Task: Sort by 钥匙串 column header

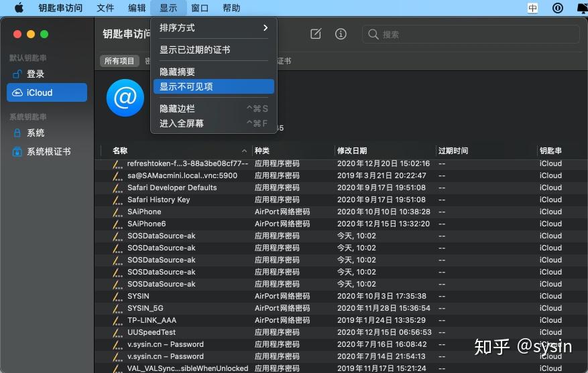Action: (550, 151)
